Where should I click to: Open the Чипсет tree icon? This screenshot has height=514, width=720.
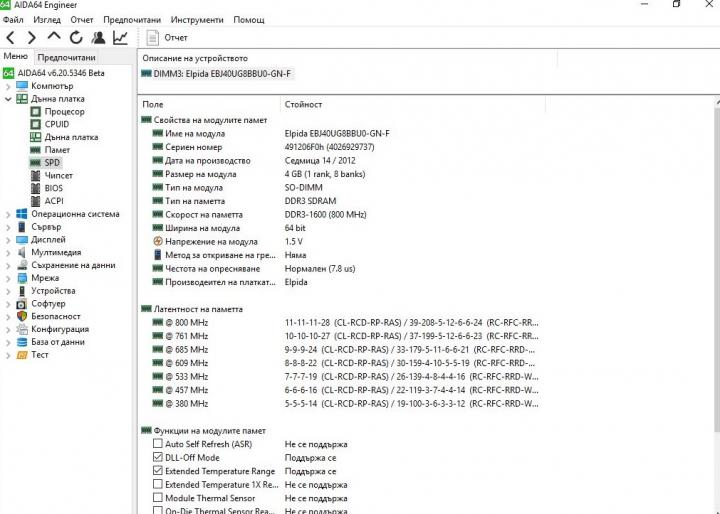(35, 175)
